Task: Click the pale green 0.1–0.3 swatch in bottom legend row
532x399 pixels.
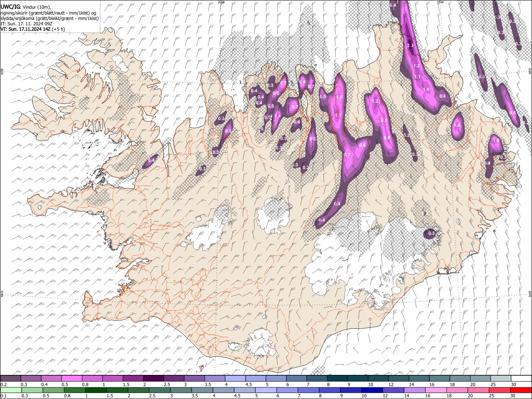Action: click(x=11, y=390)
